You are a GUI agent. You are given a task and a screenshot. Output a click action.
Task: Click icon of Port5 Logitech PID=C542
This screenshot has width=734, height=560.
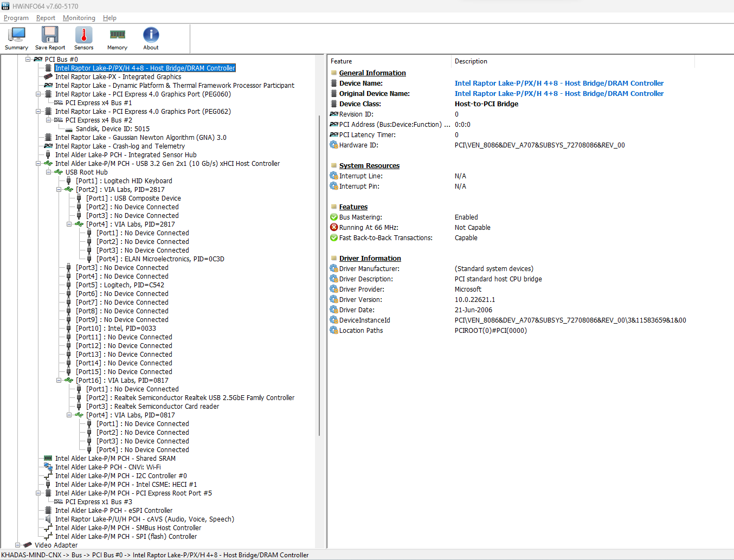tap(69, 285)
